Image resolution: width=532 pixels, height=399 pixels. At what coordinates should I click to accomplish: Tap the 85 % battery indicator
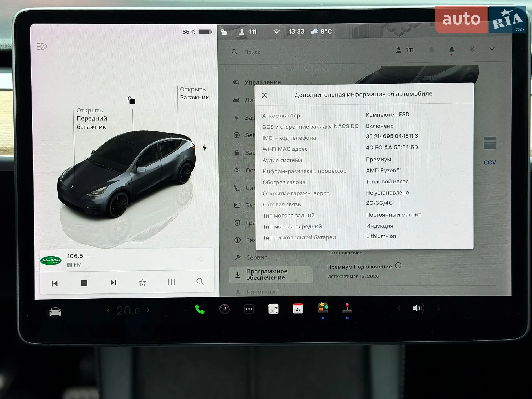tap(197, 32)
